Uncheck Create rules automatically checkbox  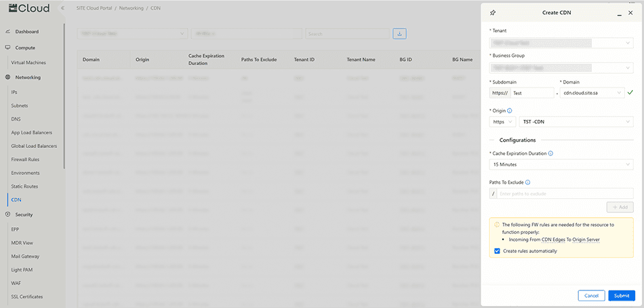coord(497,251)
